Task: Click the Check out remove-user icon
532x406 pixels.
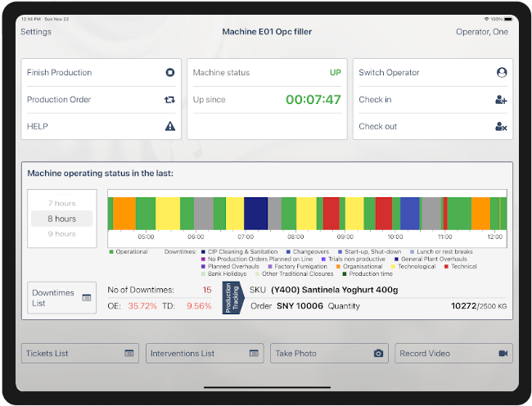Action: coord(502,127)
